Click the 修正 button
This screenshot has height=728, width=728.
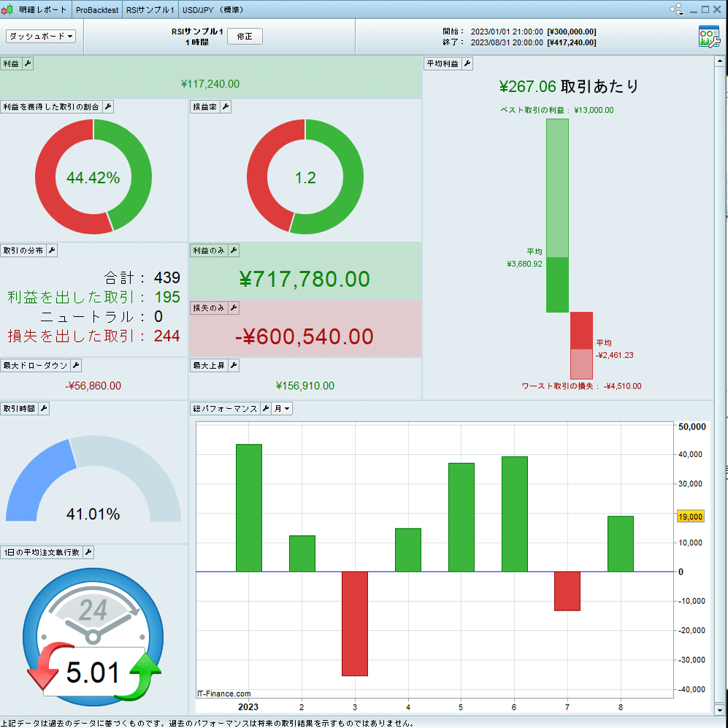[245, 37]
